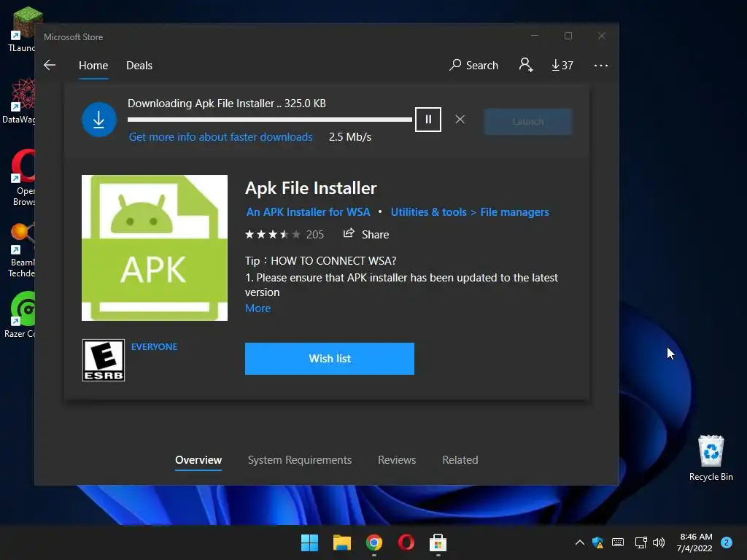Click the EVERYONE rating link
Screen dimensions: 747x560
tap(155, 346)
